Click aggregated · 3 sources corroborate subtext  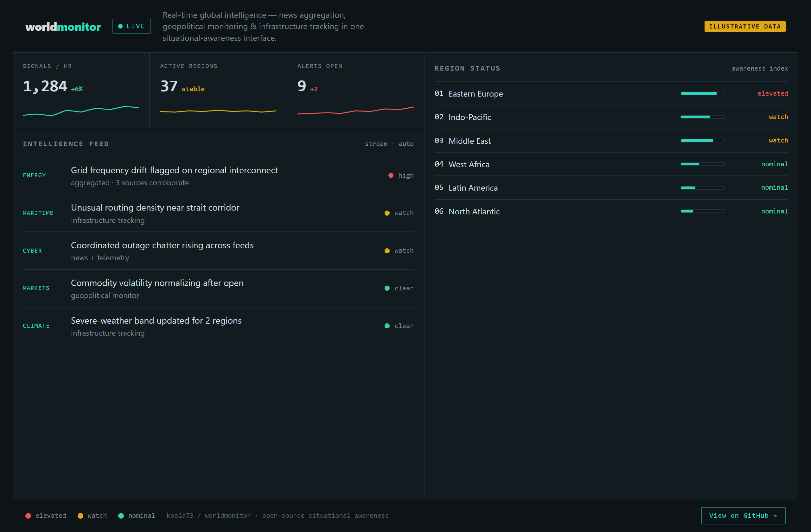point(130,183)
